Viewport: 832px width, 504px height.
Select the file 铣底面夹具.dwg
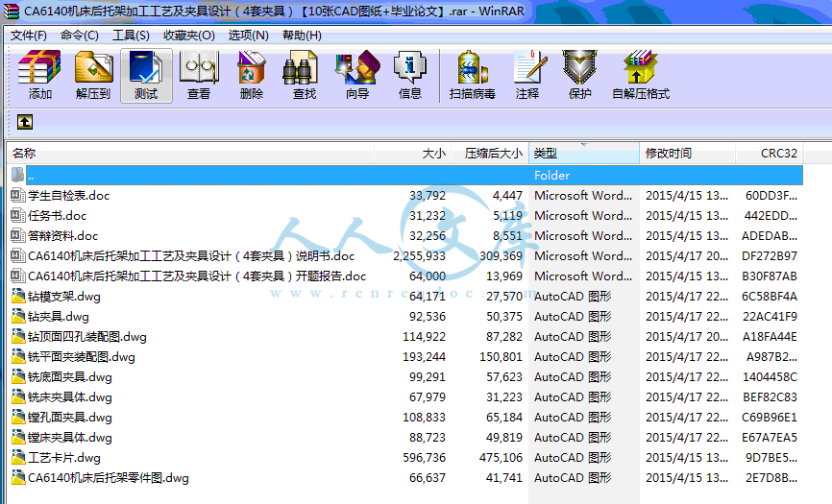[69, 377]
